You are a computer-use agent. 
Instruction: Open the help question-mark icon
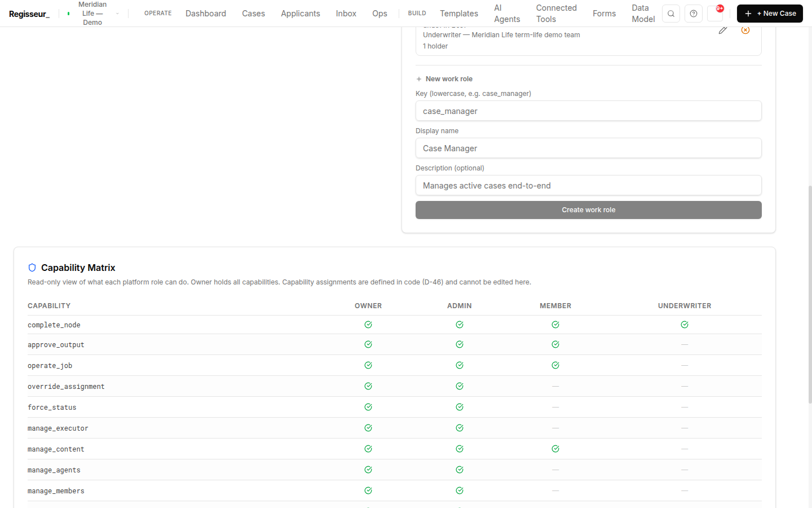coord(694,14)
